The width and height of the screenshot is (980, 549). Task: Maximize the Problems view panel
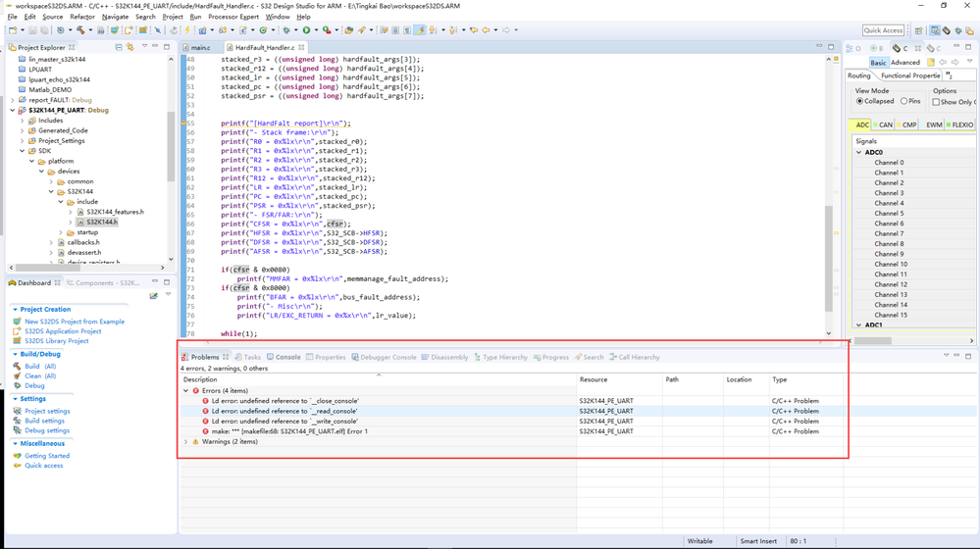pyautogui.click(x=968, y=356)
